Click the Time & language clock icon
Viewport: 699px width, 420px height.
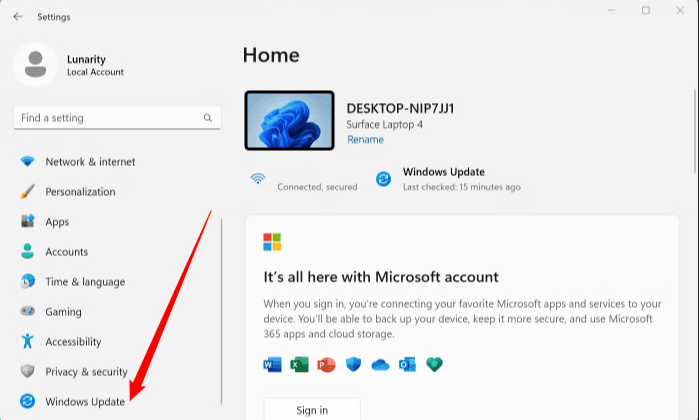point(28,281)
